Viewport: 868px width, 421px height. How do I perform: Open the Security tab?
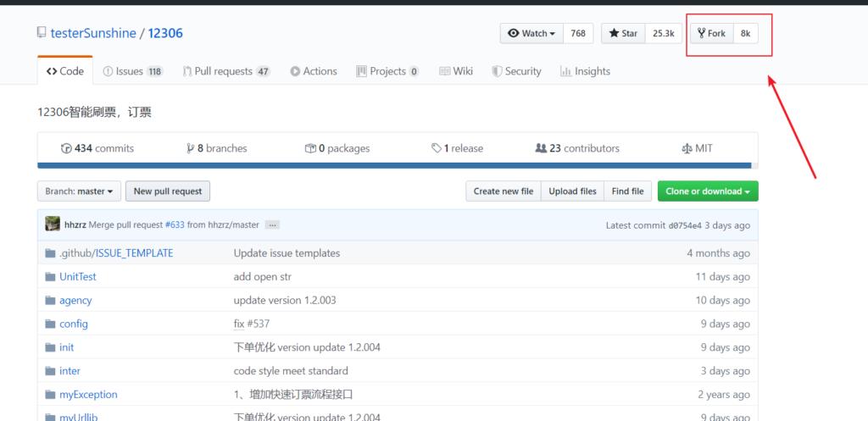pyautogui.click(x=516, y=71)
